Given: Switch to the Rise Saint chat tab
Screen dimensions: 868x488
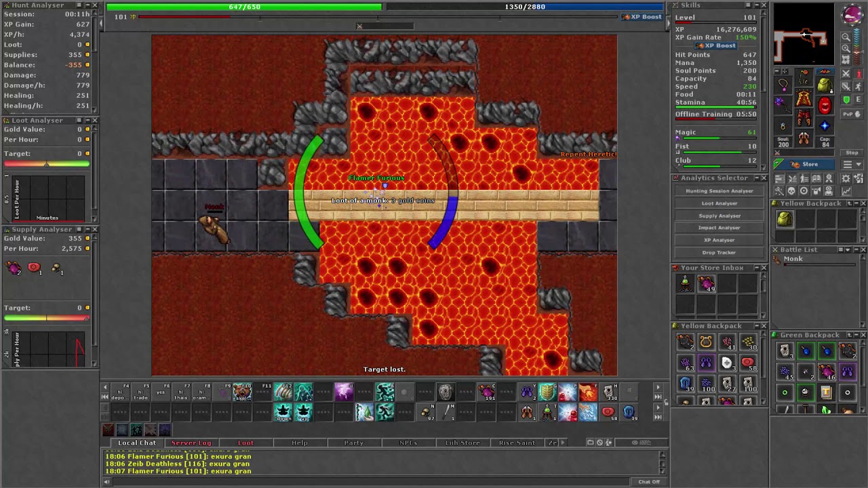Looking at the screenshot, I should pyautogui.click(x=517, y=443).
